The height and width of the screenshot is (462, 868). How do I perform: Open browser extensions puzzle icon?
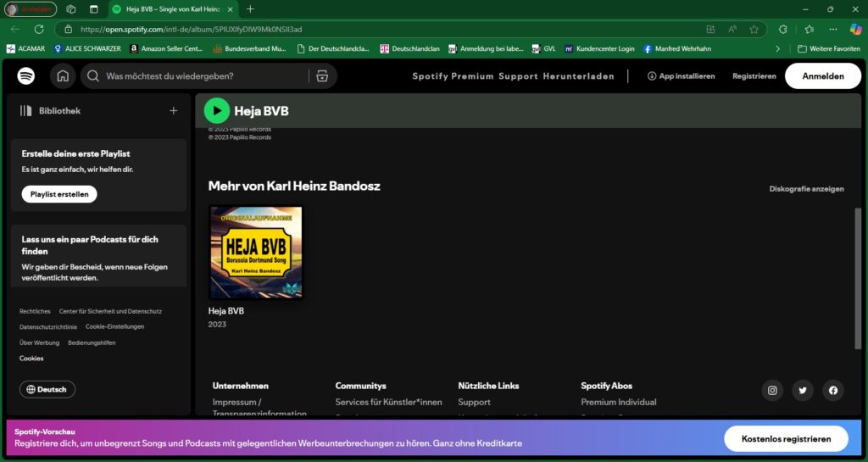coord(782,30)
